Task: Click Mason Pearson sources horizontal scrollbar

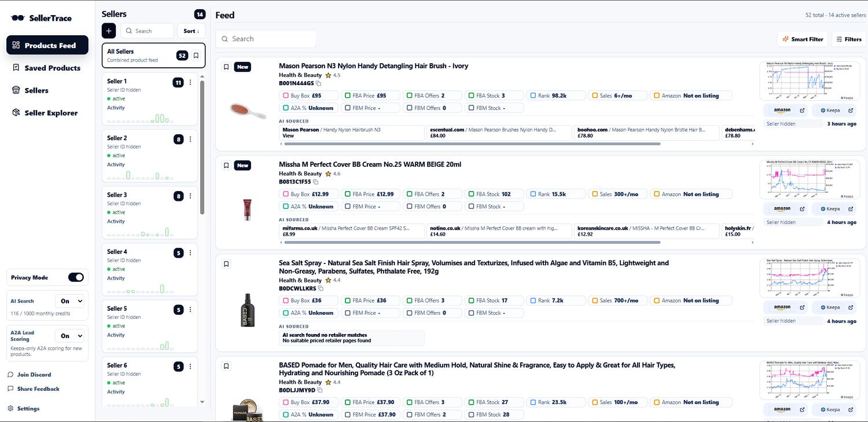Action: (472, 144)
